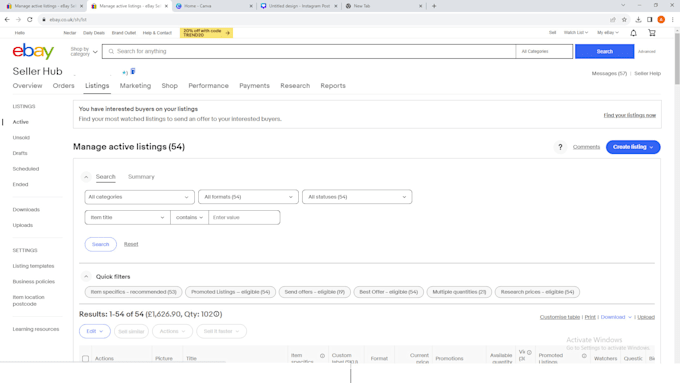The image size is (680, 383).
Task: Open the Reports tab
Action: click(x=333, y=86)
